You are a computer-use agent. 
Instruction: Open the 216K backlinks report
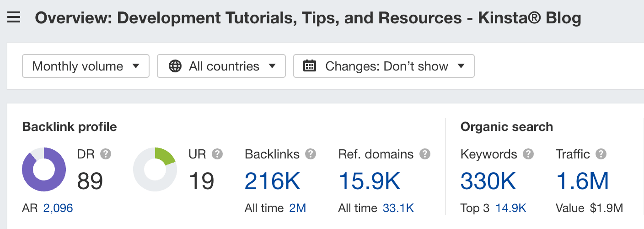(273, 181)
